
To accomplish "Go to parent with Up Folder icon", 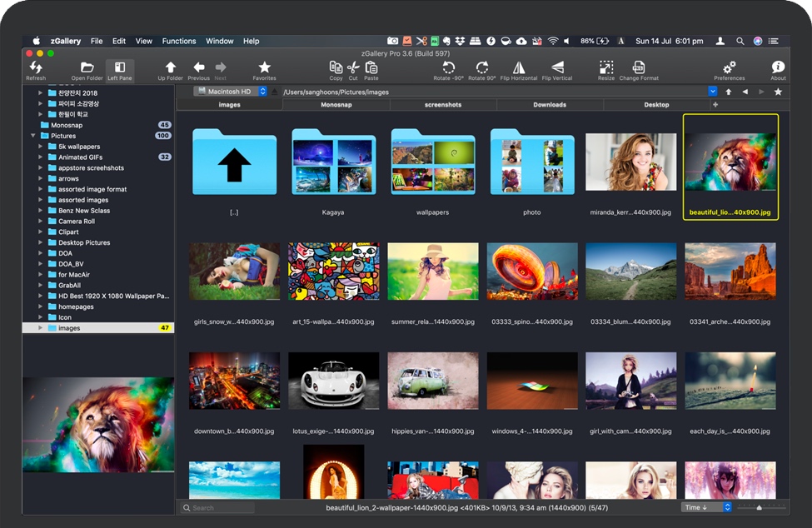I will coord(171,67).
